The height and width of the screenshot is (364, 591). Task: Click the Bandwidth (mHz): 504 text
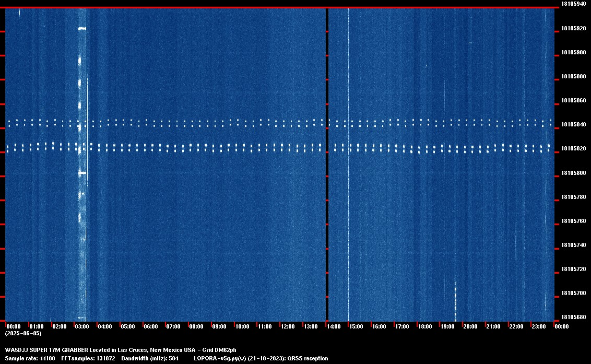tap(150, 358)
